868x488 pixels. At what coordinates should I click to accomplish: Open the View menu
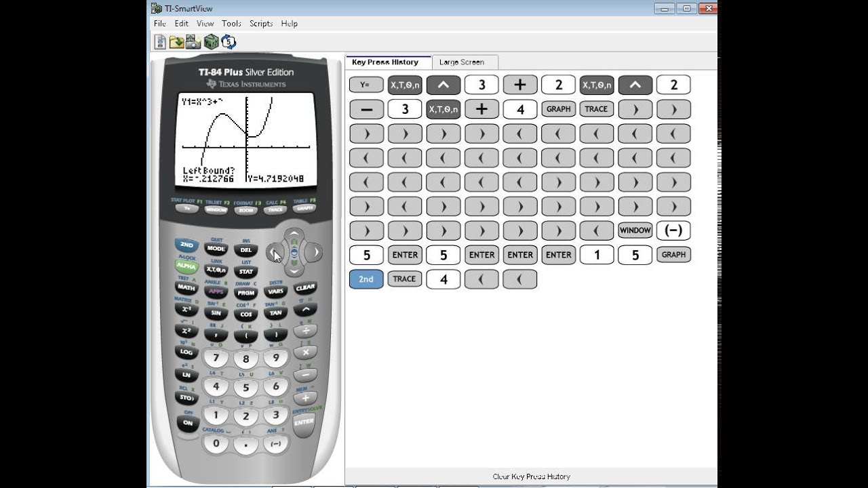[205, 23]
